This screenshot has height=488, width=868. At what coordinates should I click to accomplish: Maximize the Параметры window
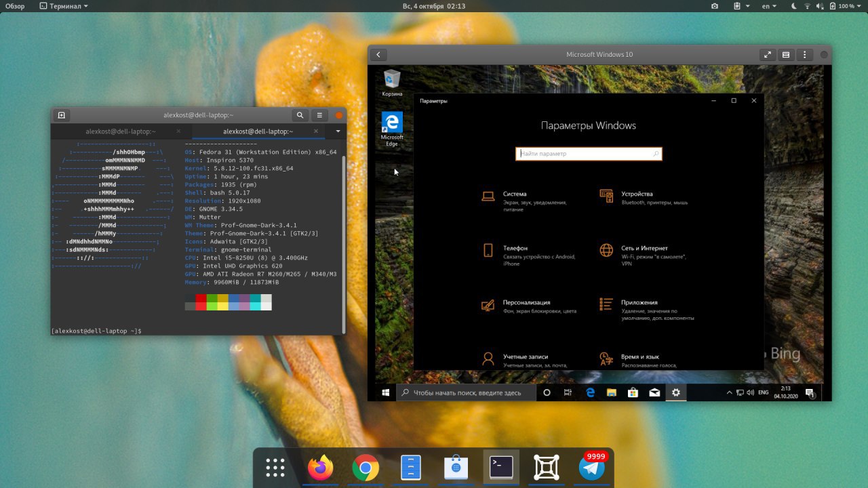pos(734,101)
